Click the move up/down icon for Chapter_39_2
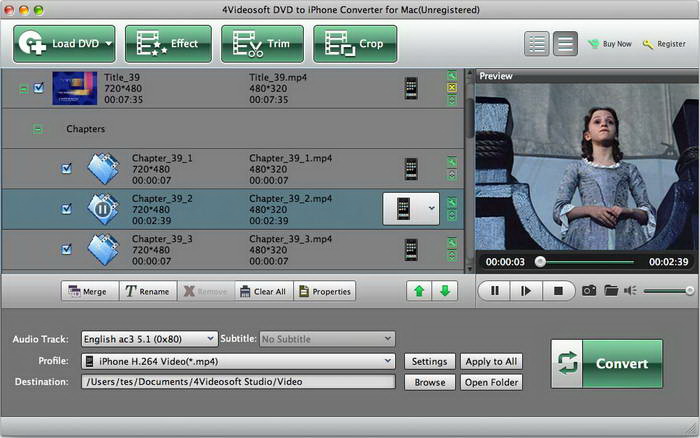The image size is (700, 438). [x=452, y=216]
